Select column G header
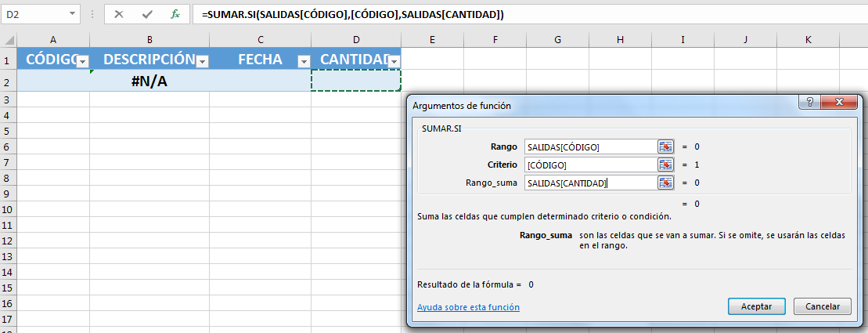Viewport: 868px width, 333px height. pyautogui.click(x=556, y=40)
